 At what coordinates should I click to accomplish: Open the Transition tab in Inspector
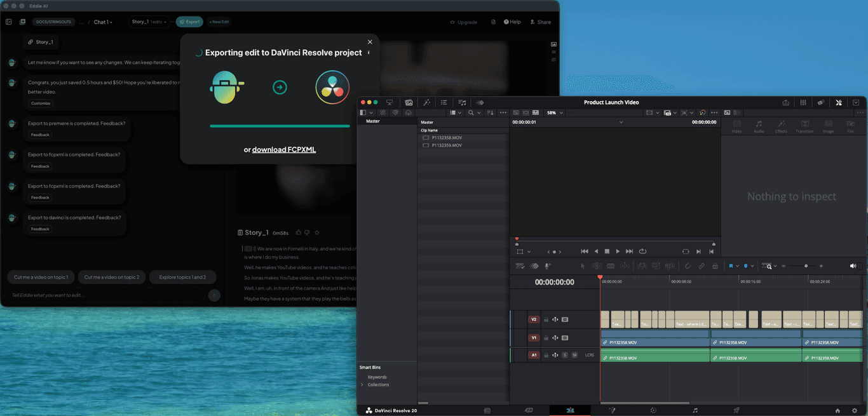(804, 126)
